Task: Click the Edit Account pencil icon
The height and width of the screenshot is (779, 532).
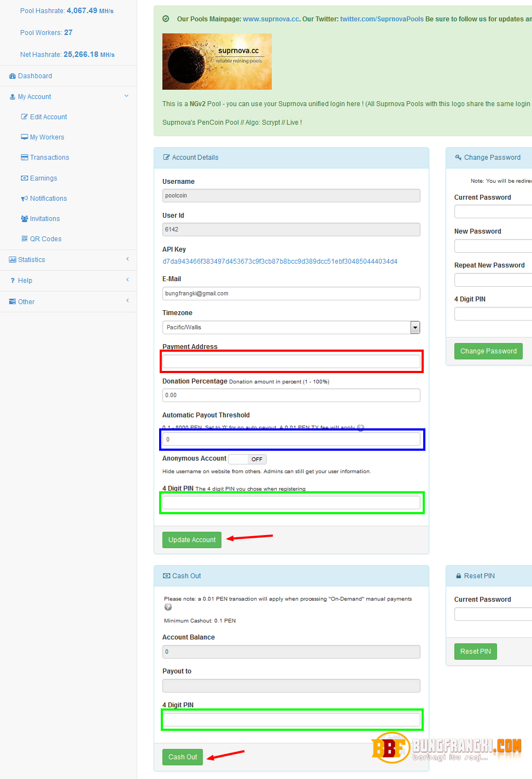Action: [x=25, y=117]
